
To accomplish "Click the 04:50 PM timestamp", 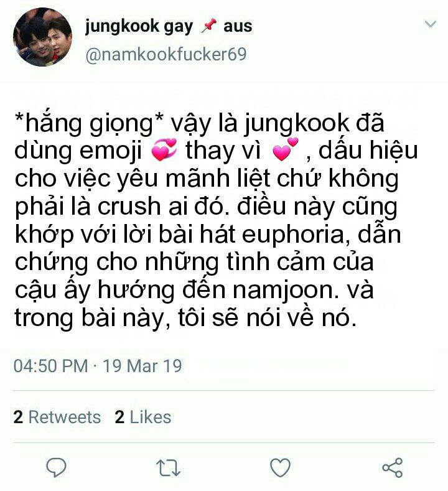I will (51, 365).
